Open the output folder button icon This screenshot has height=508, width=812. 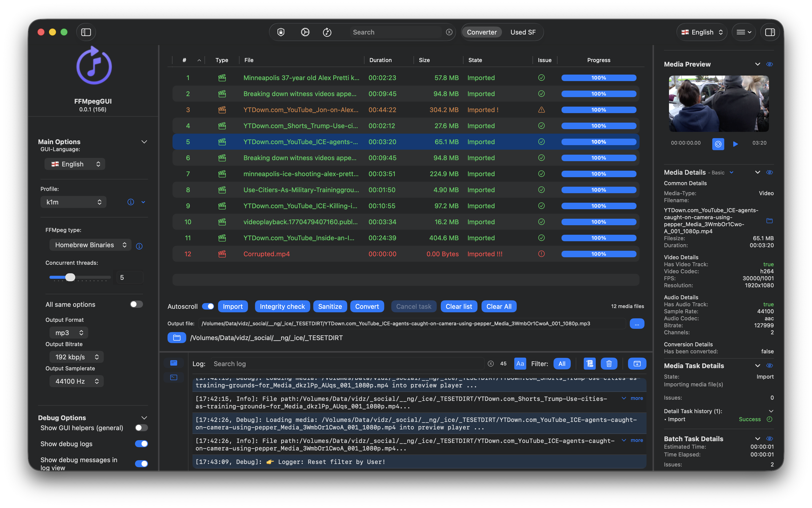[177, 338]
